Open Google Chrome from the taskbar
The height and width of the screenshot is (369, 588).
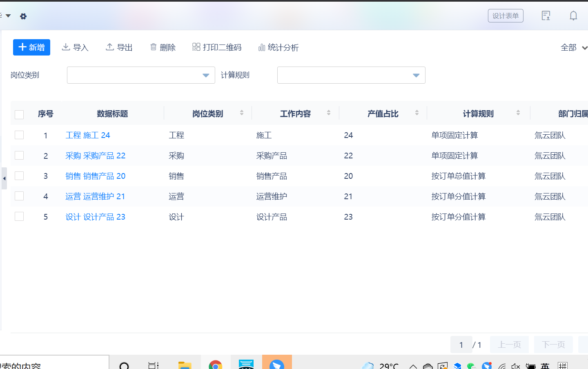tap(215, 365)
